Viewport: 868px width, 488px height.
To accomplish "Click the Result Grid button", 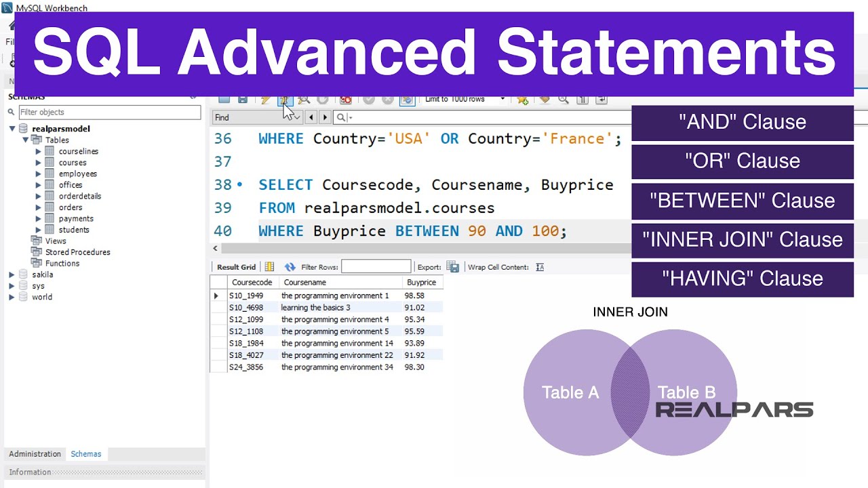I will (x=236, y=267).
